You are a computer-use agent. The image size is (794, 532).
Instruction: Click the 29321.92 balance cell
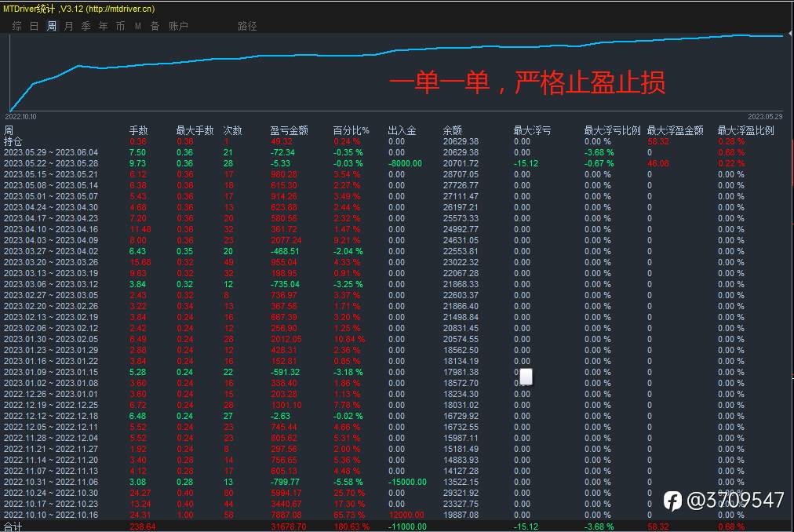[461, 493]
